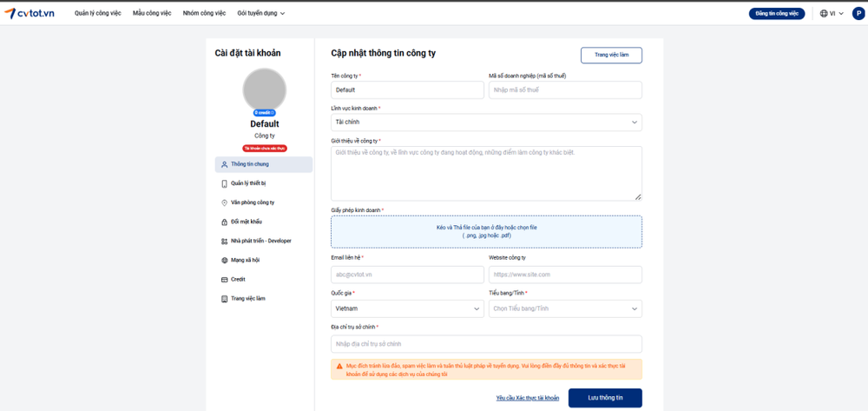This screenshot has height=411, width=868.
Task: Click the Quản lý thiết bị device icon
Action: 224,183
